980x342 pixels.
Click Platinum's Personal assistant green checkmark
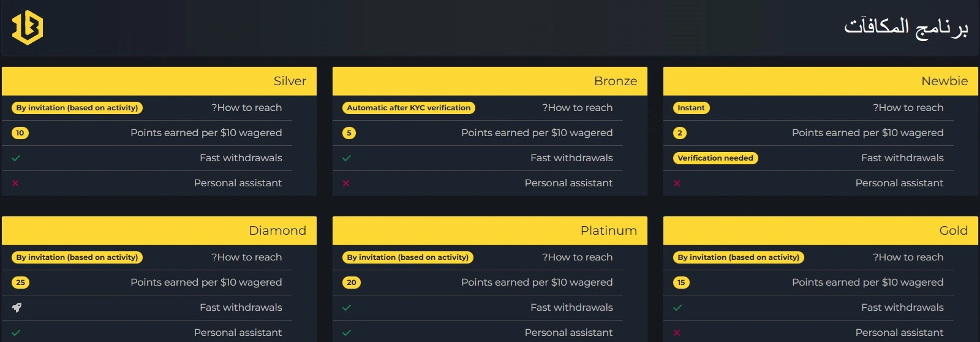(x=347, y=333)
